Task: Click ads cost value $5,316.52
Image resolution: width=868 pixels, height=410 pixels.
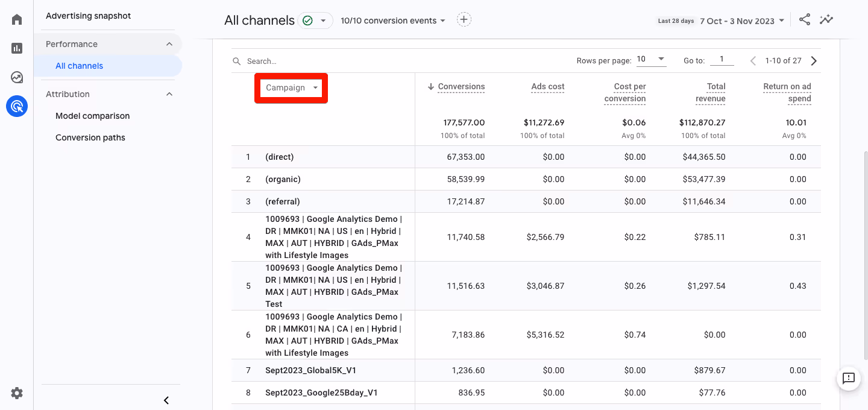Action: pyautogui.click(x=546, y=335)
